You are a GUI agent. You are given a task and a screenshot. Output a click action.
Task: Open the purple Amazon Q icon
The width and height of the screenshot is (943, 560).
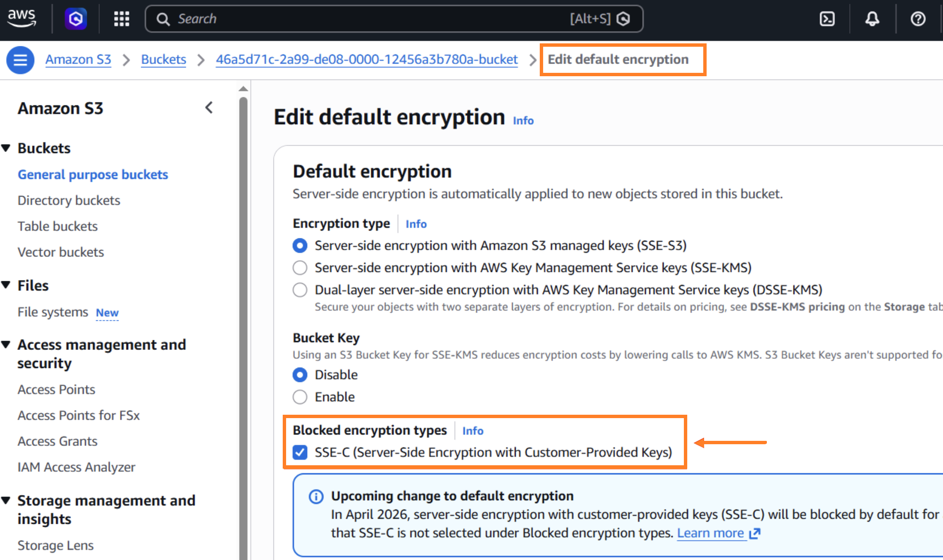click(76, 19)
